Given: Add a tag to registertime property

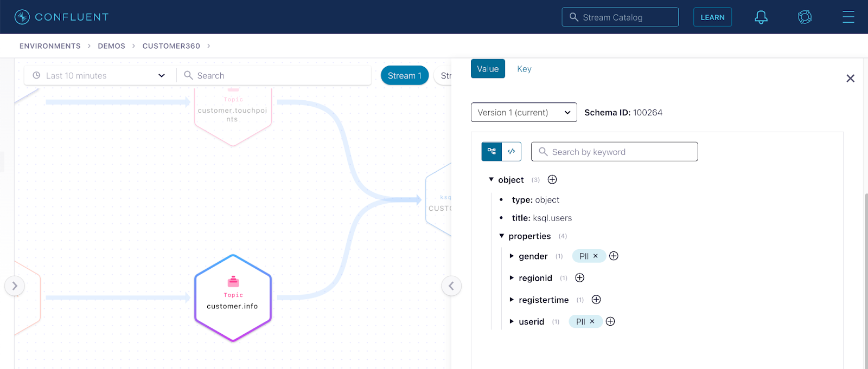Looking at the screenshot, I should pyautogui.click(x=596, y=300).
